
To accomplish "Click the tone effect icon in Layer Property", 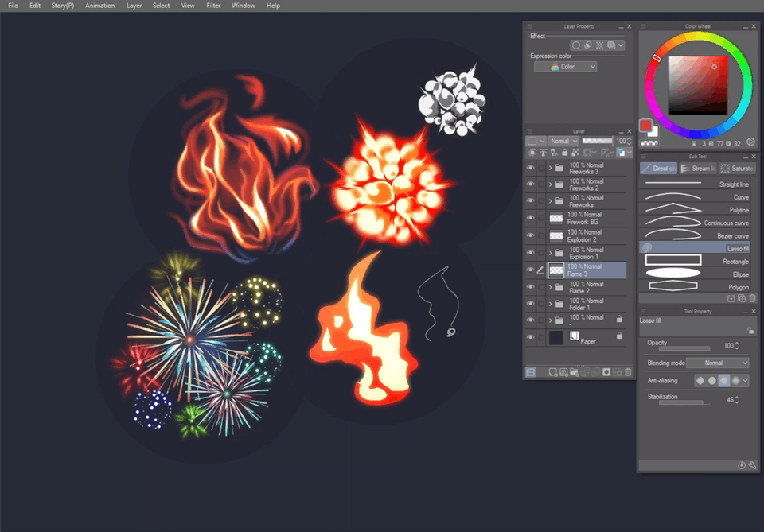I will pos(599,45).
